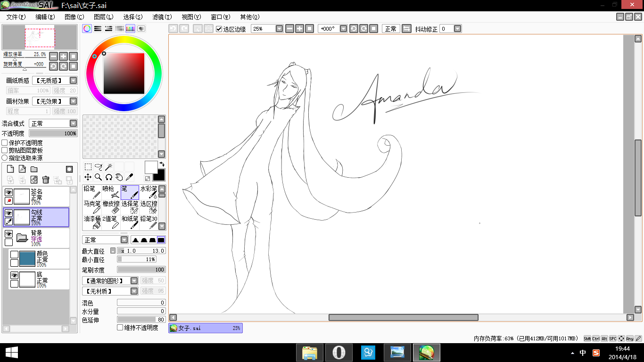Open the 图层 menu
644x362 pixels.
click(103, 17)
